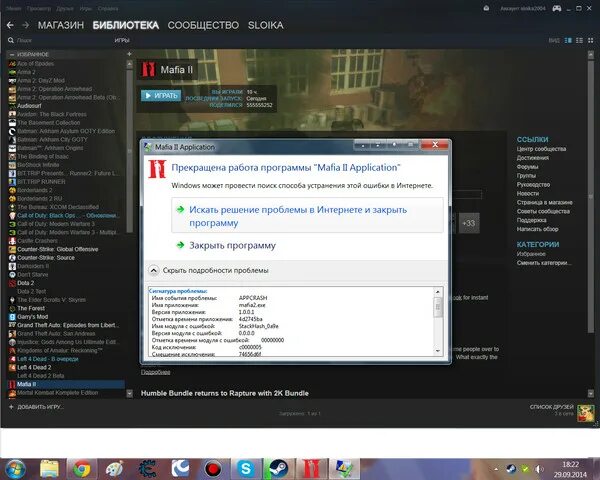600x480 pixels.
Task: Click the red record button taskbar icon
Action: point(213,469)
